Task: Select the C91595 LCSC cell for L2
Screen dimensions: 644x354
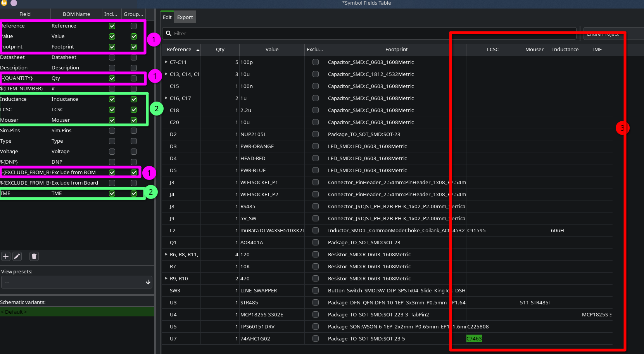Action: [492, 230]
